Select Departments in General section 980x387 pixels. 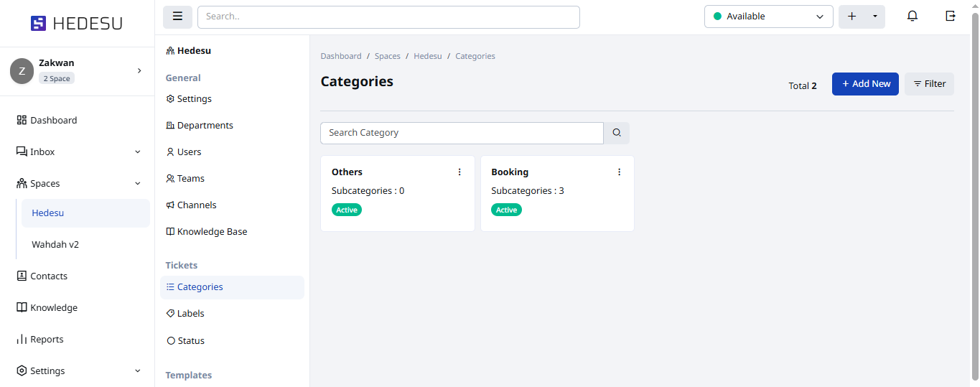[x=205, y=126]
